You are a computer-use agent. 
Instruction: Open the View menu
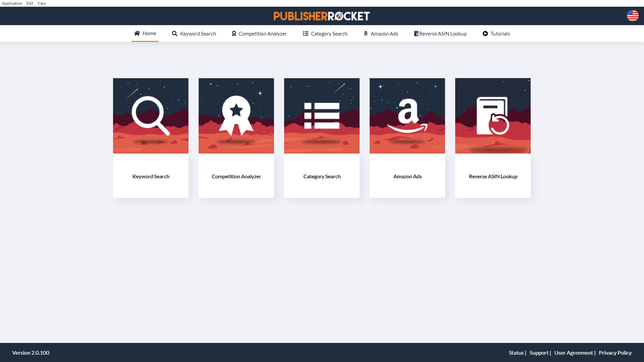pyautogui.click(x=42, y=3)
